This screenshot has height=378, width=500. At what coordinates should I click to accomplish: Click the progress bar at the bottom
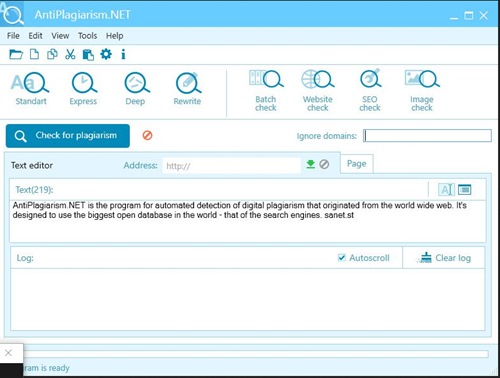coord(256,354)
